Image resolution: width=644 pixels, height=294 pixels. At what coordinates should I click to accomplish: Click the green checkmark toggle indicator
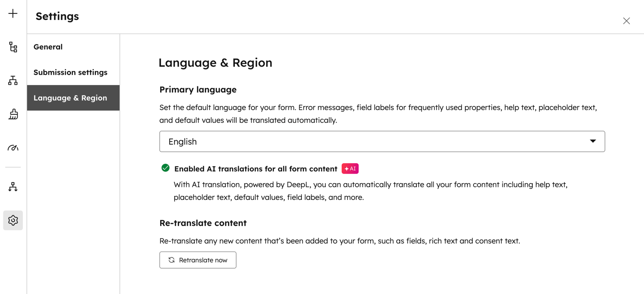pyautogui.click(x=165, y=168)
